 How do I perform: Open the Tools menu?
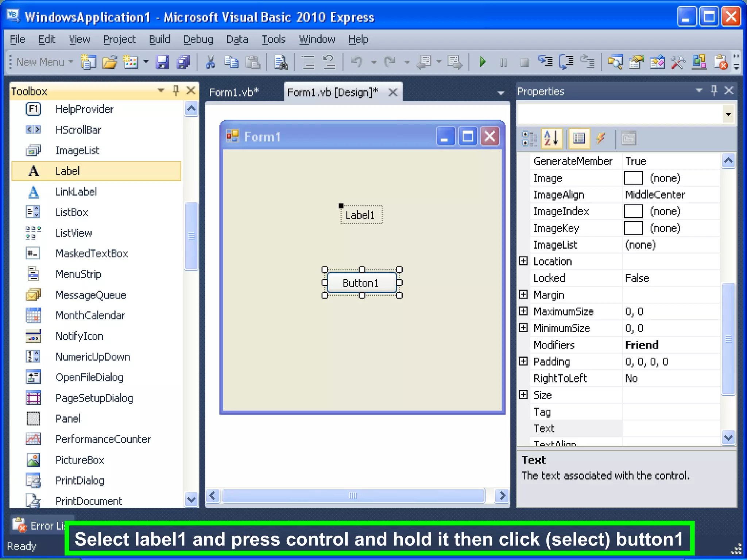[274, 39]
